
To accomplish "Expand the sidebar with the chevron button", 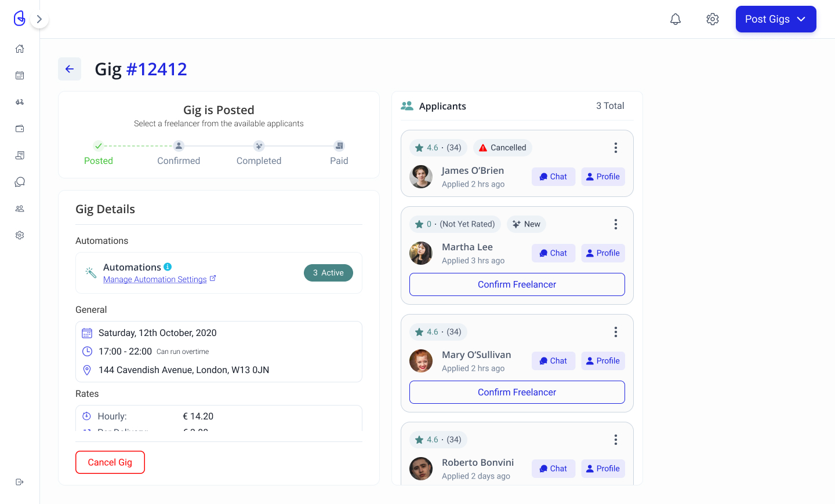I will 39,19.
